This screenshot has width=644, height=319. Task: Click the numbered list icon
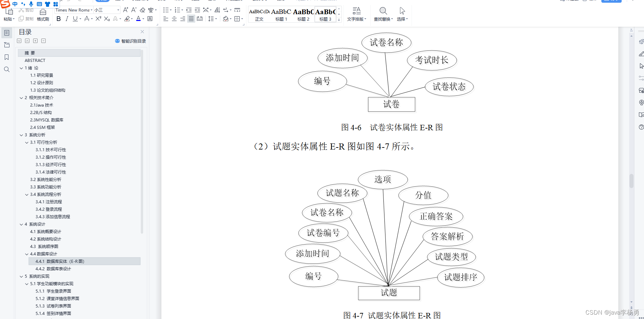click(x=177, y=10)
